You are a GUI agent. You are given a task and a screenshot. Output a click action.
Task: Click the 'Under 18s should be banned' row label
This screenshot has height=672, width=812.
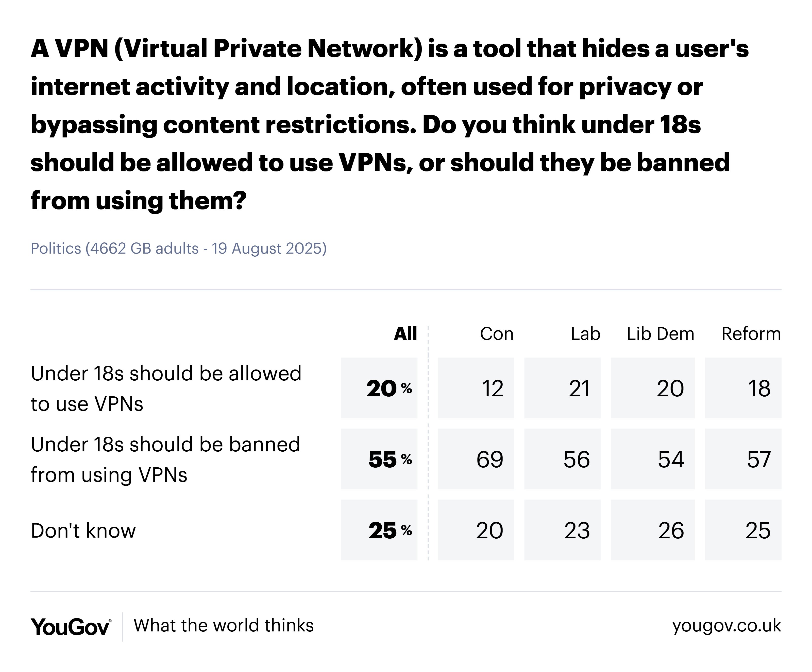point(165,459)
